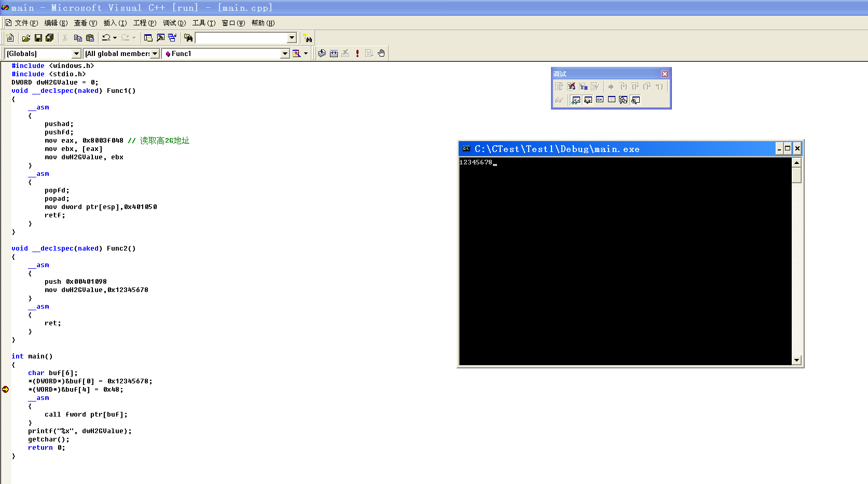Viewport: 868px width, 484px height.
Task: Click the Save floppy disk icon
Action: click(38, 38)
